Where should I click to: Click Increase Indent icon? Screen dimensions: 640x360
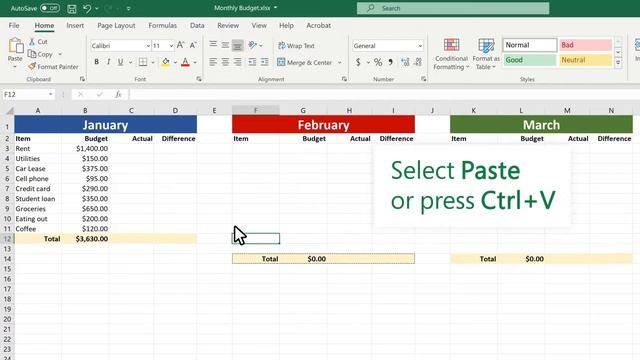tap(264, 62)
